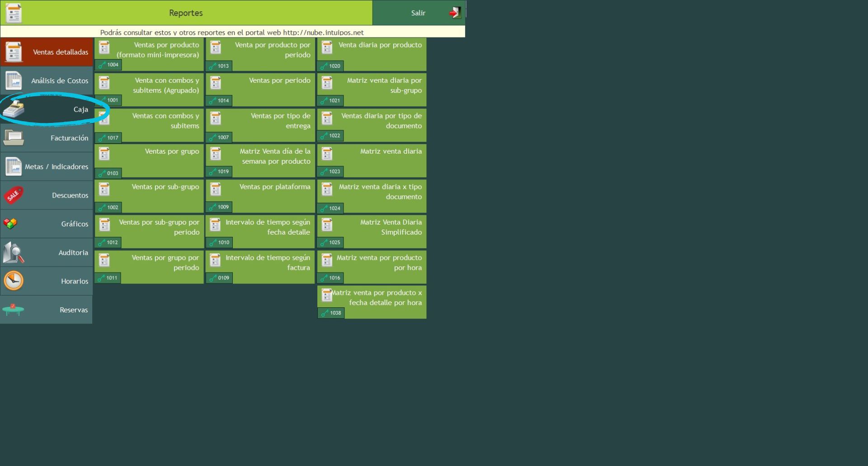Screen dimensions: 868x466
Task: Click the key badge numbered 1004
Action: [108, 65]
